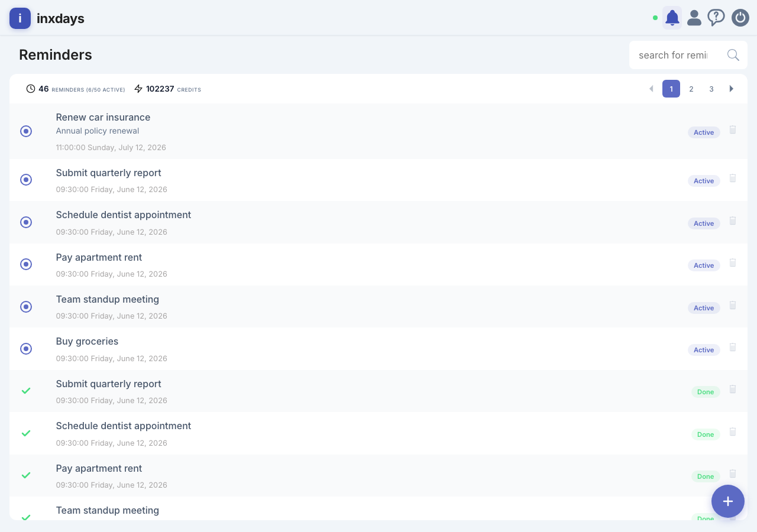Image resolution: width=757 pixels, height=532 pixels.
Task: Toggle active Team standup meeting status circle
Action: [26, 307]
